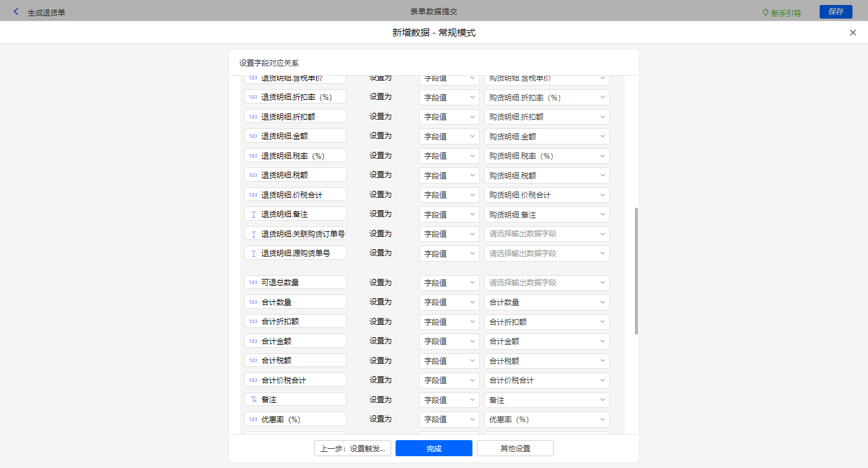Expand the 合计价税合计 value dropdown

(x=546, y=380)
